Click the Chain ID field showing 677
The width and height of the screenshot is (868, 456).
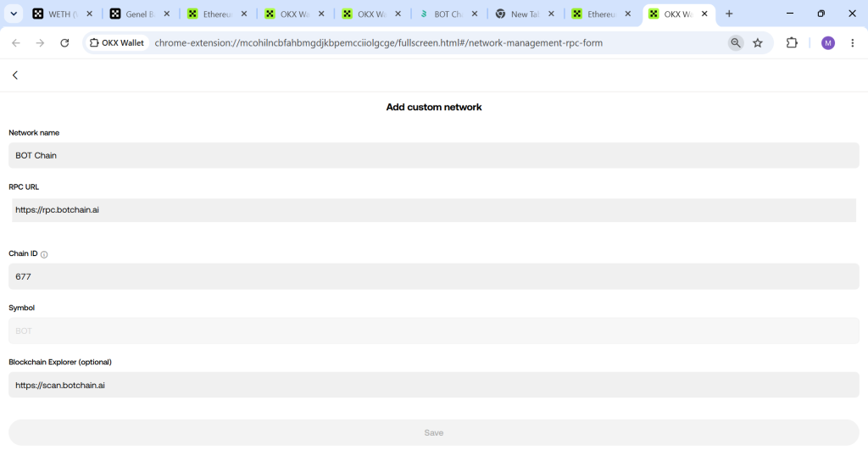pos(433,276)
